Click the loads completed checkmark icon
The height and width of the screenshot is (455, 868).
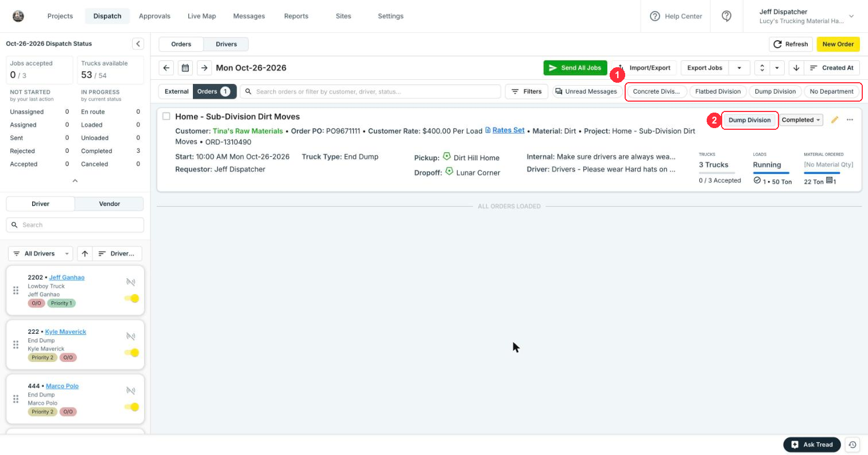[x=757, y=180]
